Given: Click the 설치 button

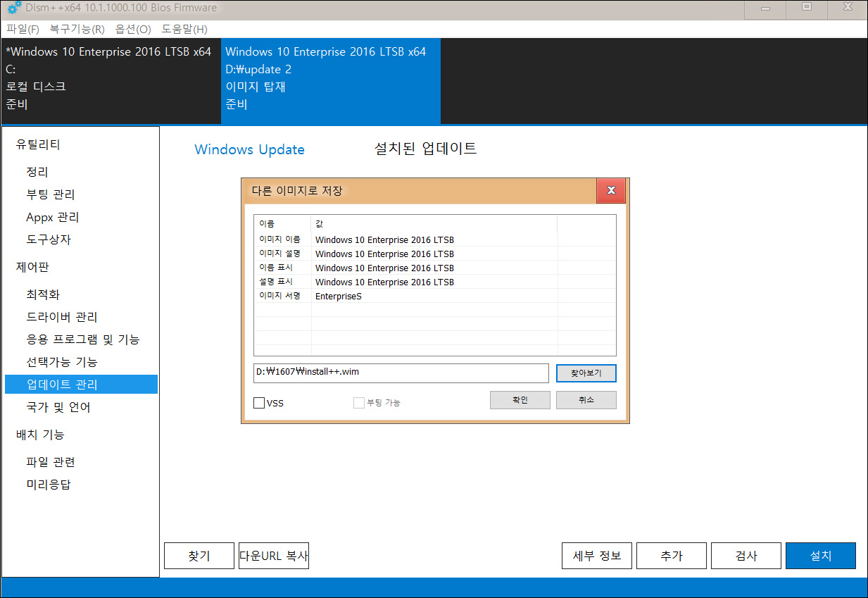Looking at the screenshot, I should point(821,556).
